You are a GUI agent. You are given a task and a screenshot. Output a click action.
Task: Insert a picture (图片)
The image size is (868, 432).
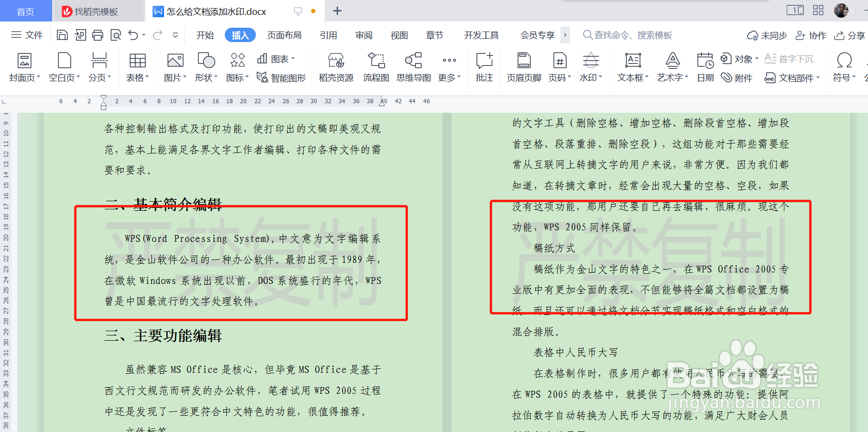tap(175, 67)
